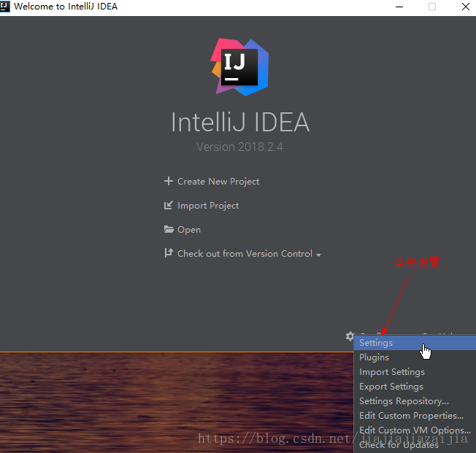Click Check out from Version Control text

pyautogui.click(x=245, y=254)
